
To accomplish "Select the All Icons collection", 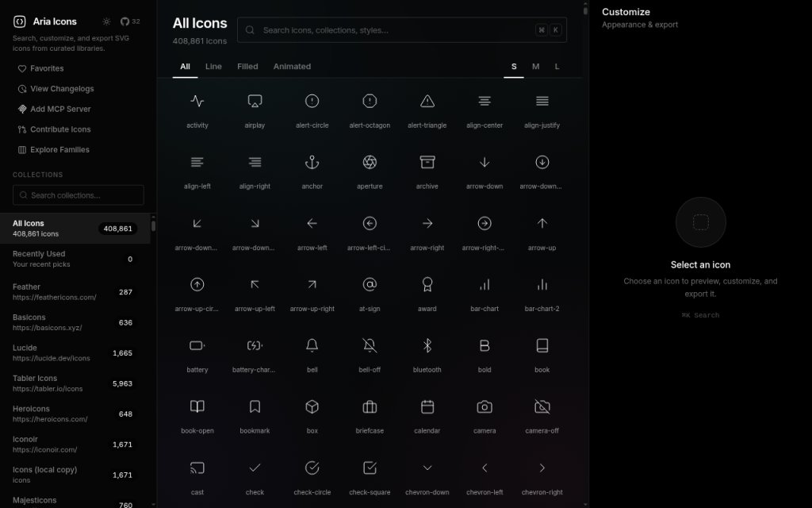I will click(x=75, y=228).
